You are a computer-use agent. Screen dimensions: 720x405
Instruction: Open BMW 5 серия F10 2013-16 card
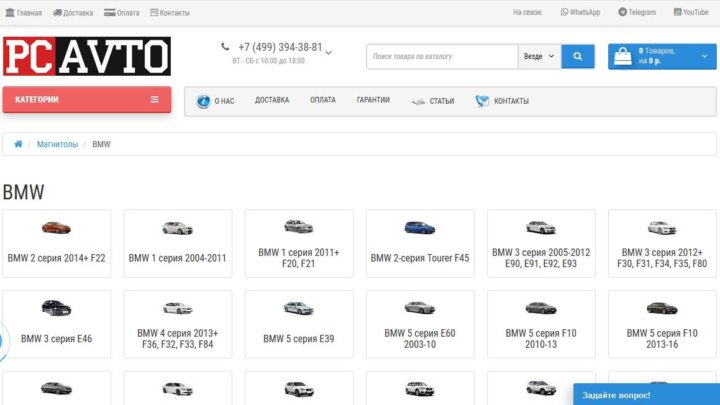point(662,324)
